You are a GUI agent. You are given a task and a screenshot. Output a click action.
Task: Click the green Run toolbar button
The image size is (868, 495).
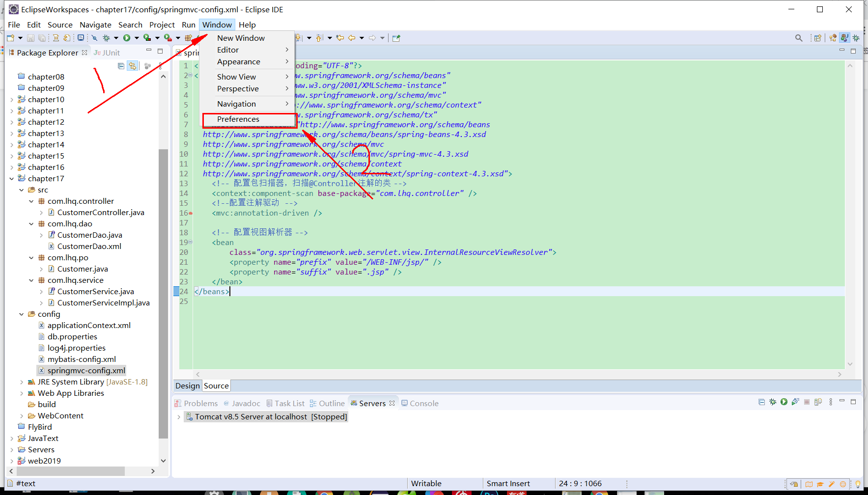tap(127, 38)
